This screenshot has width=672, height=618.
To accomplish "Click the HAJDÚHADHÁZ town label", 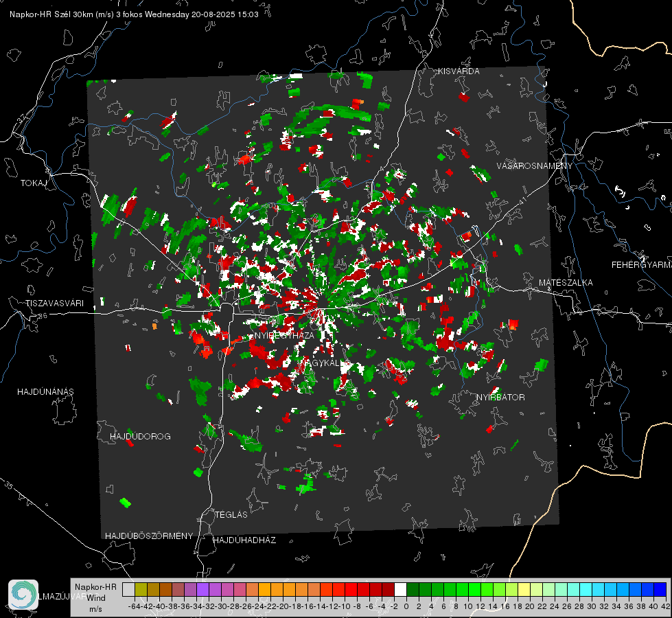I will point(244,540).
